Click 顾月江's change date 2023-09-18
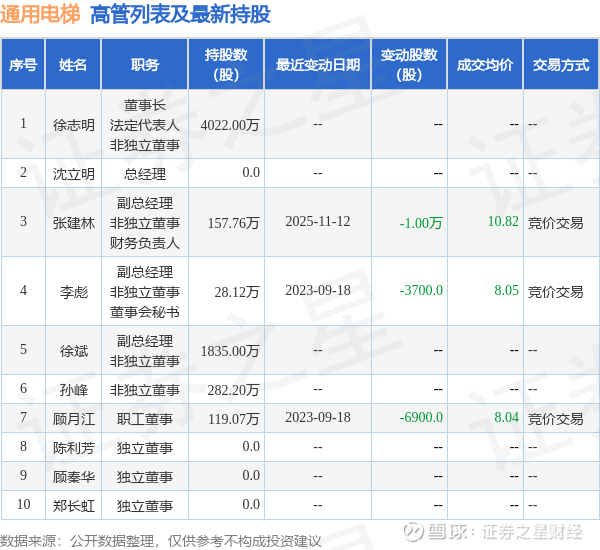Viewport: 600px width, 550px height. tap(318, 417)
